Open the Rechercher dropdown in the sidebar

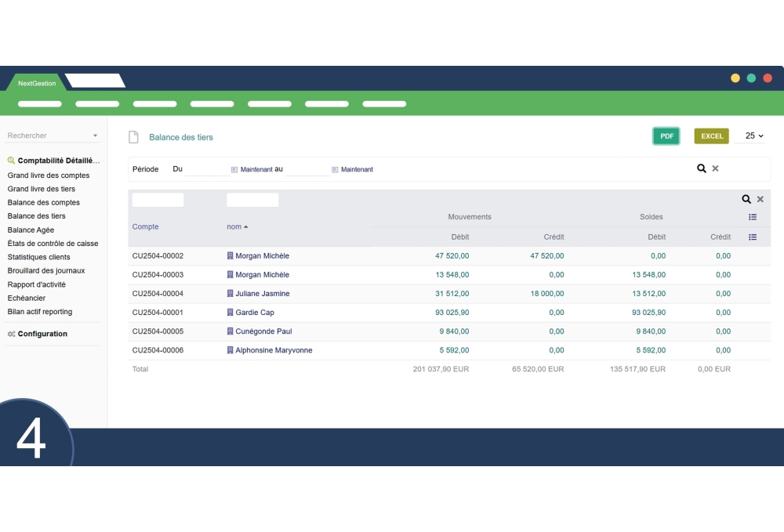[x=94, y=136]
